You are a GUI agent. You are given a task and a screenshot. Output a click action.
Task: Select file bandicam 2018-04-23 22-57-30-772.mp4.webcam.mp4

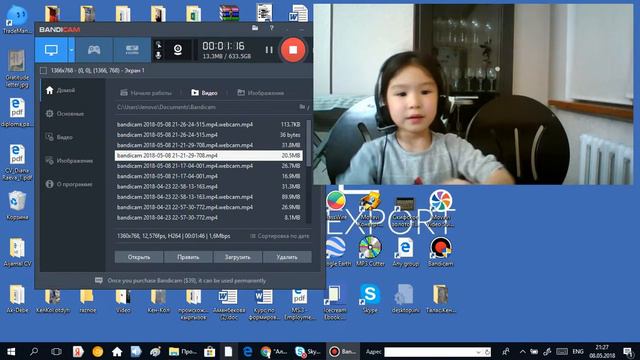coord(209,207)
